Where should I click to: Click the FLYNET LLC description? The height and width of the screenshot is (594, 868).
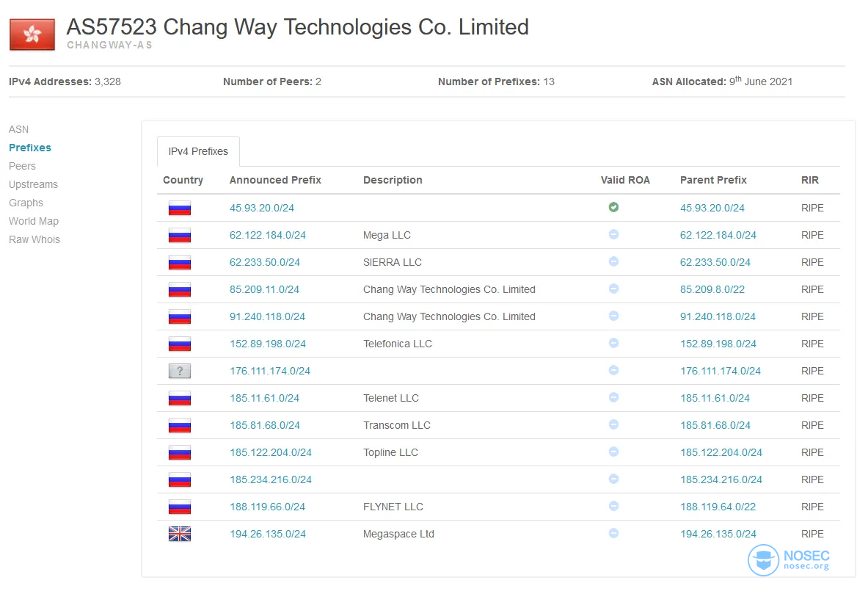(393, 507)
